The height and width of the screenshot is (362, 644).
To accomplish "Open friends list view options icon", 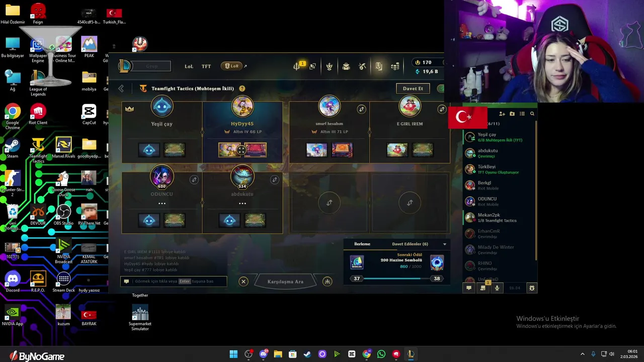I will coord(522,114).
